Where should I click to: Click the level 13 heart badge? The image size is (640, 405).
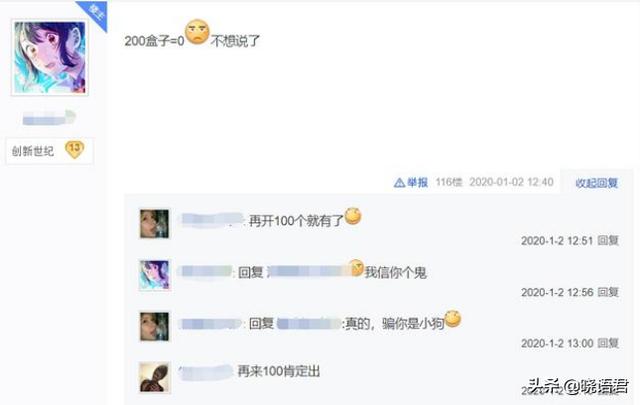[75, 149]
